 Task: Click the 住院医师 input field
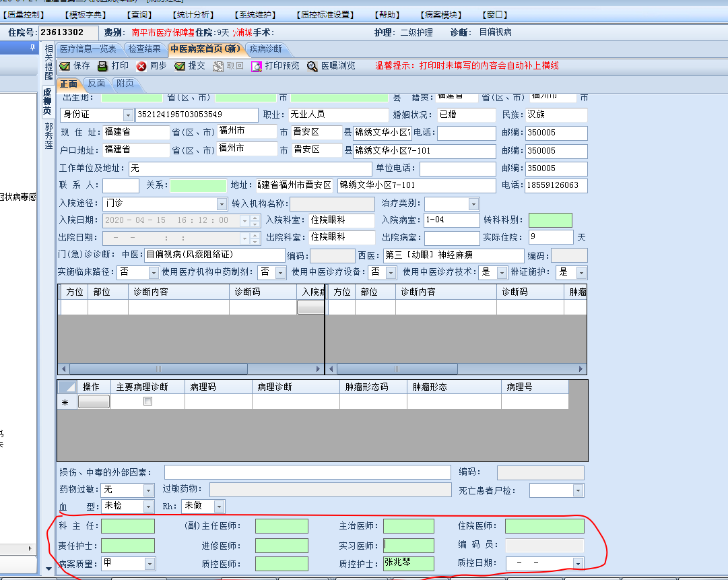pos(545,526)
